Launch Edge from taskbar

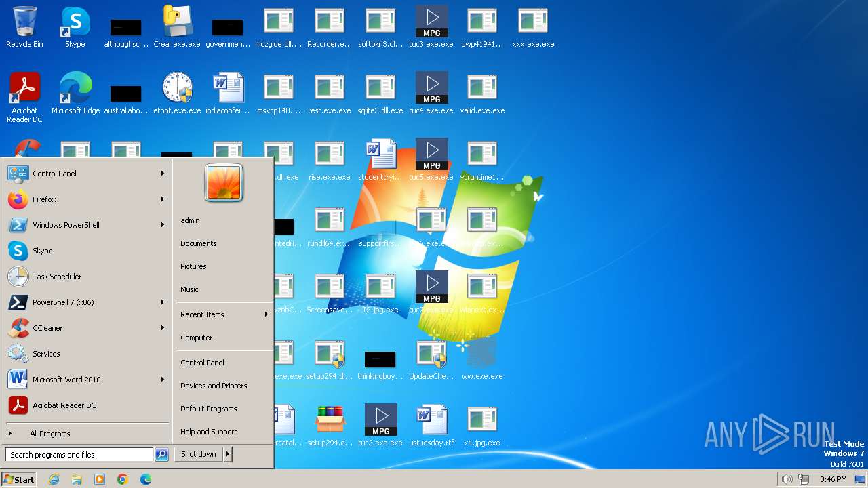click(146, 479)
